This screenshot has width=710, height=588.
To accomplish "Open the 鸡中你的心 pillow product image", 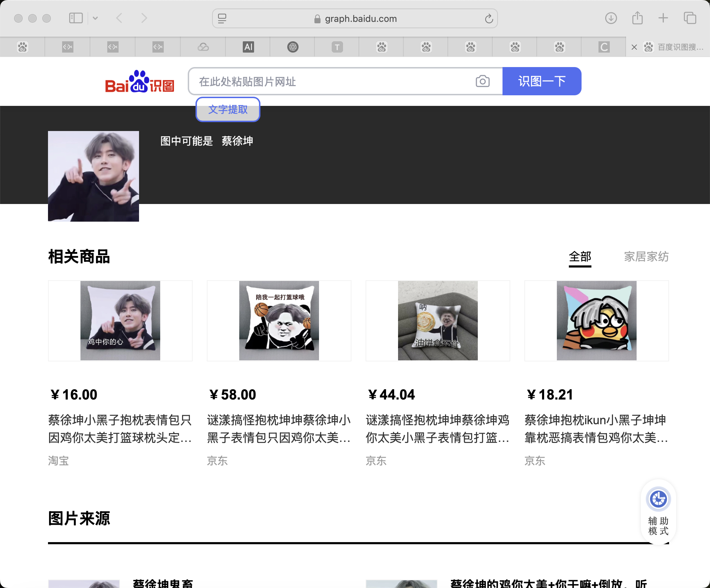I will [x=120, y=321].
